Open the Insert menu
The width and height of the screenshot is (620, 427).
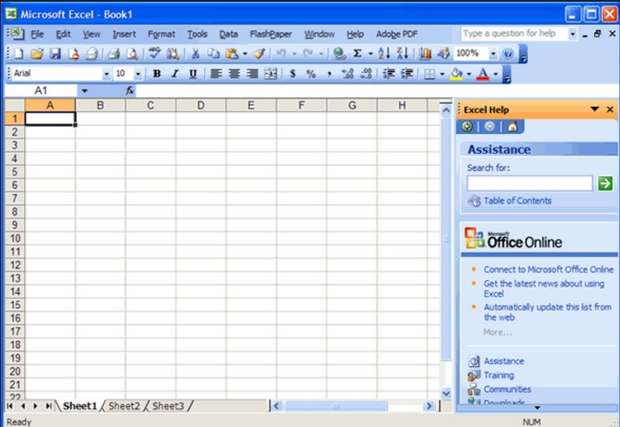click(x=124, y=34)
